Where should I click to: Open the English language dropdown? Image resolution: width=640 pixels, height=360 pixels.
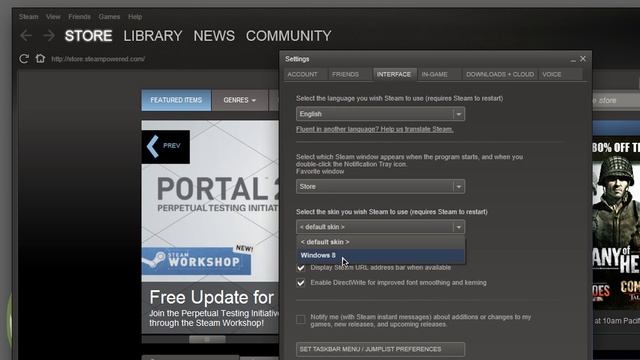pyautogui.click(x=380, y=114)
